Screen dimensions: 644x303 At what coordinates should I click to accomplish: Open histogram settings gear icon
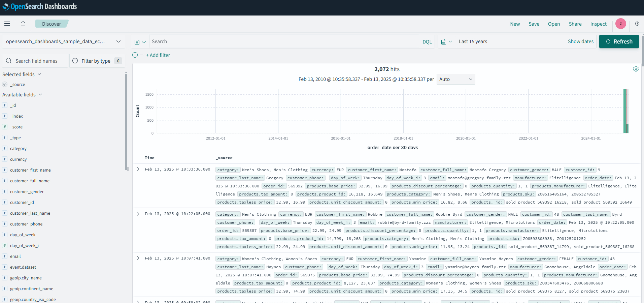pos(636,69)
